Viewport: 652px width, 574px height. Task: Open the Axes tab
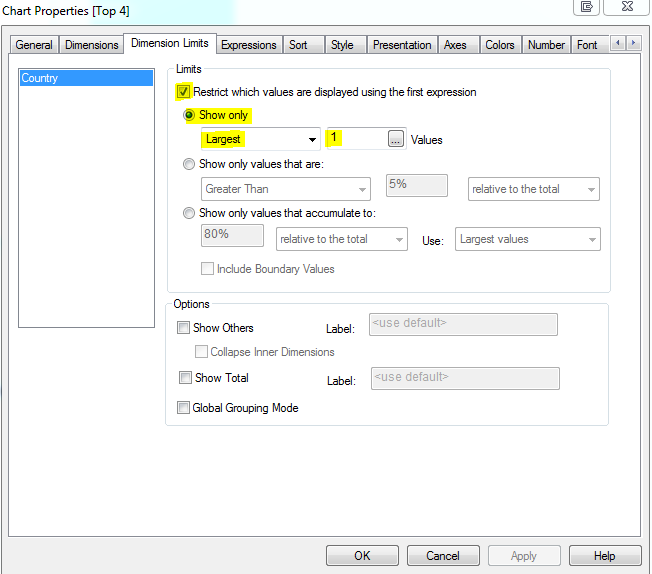459,45
